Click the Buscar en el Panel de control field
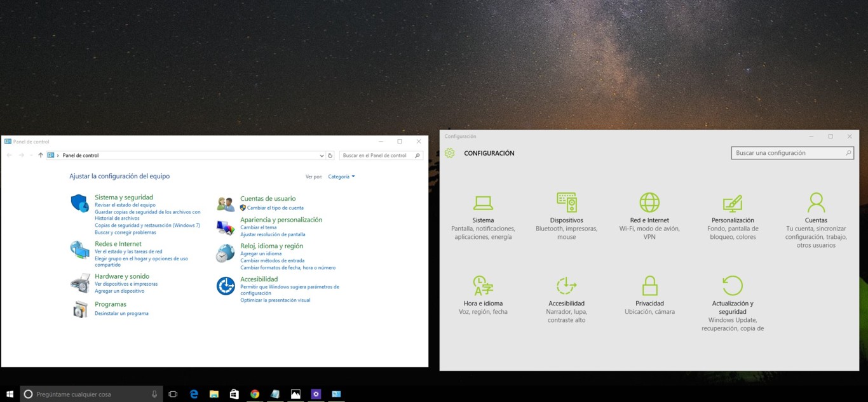This screenshot has width=868, height=402. click(x=381, y=156)
